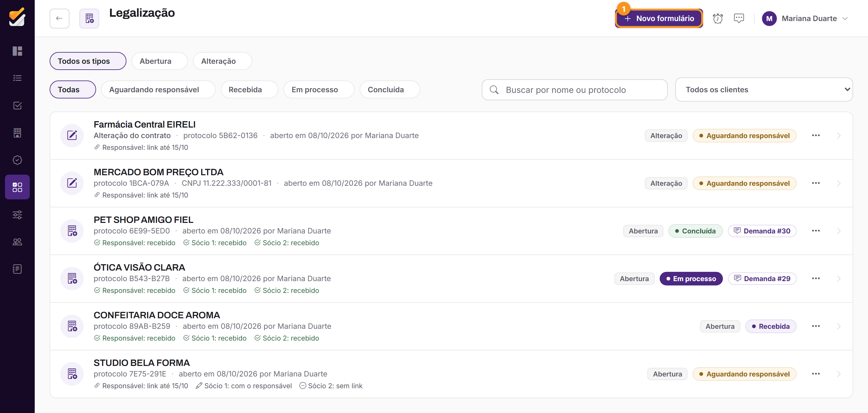Screen dimensions: 868x413
Task: Open the Demanda #30 link
Action: click(x=762, y=231)
